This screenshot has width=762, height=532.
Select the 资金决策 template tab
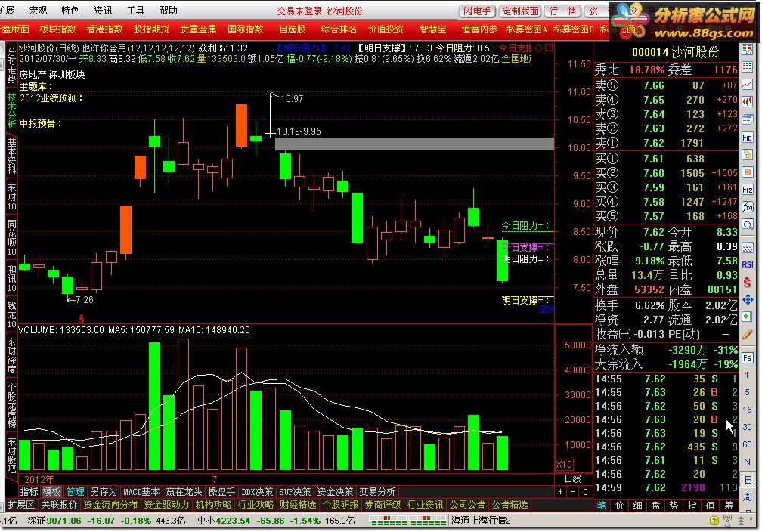click(x=335, y=492)
